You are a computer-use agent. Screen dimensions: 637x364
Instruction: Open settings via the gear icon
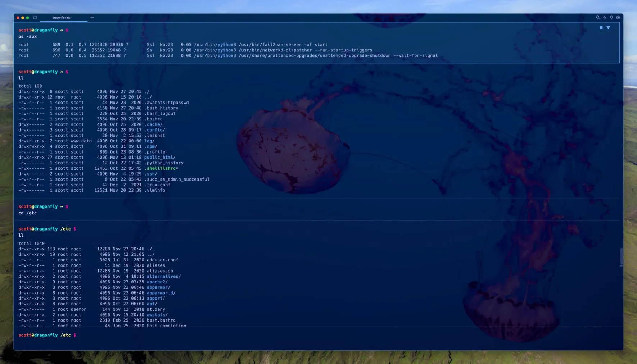pyautogui.click(x=618, y=18)
